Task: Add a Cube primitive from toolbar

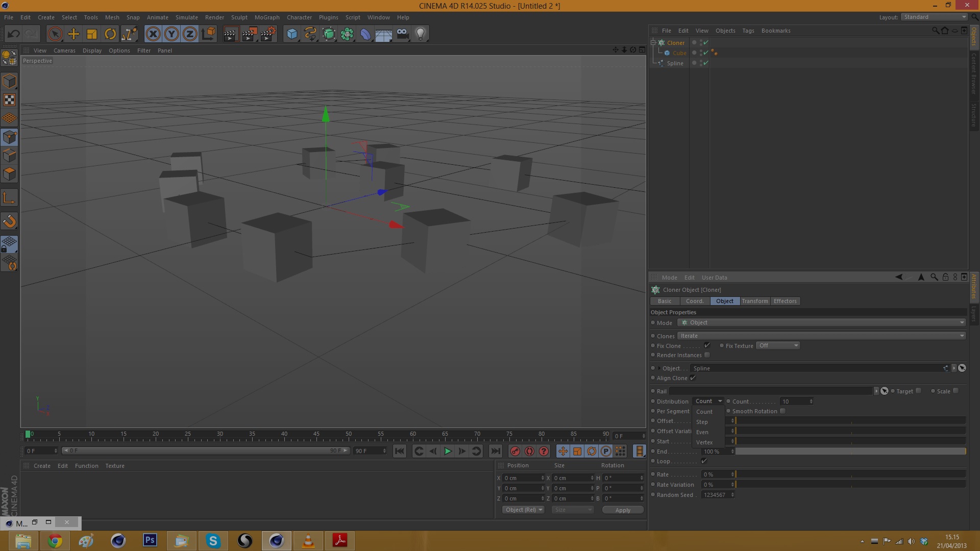Action: pyautogui.click(x=292, y=34)
